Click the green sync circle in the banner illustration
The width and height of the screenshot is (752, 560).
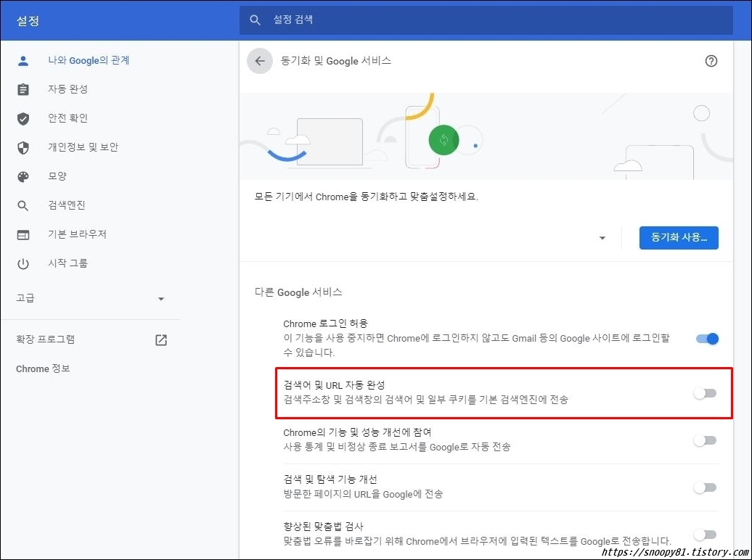444,140
